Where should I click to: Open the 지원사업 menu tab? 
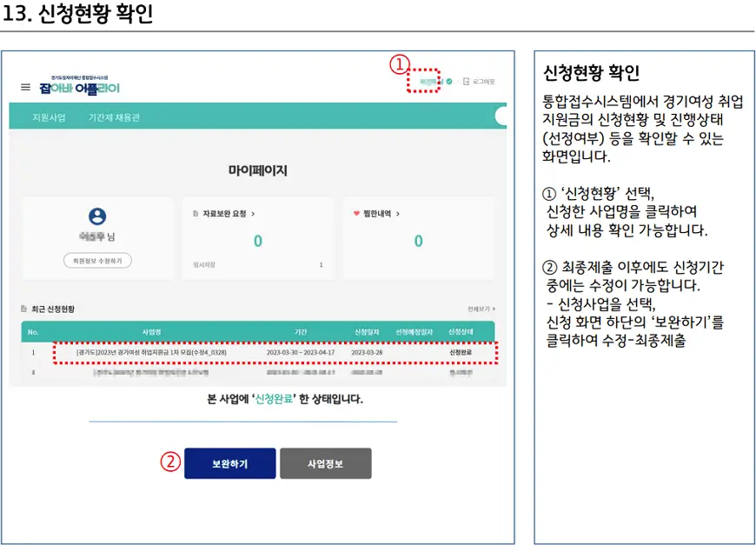click(x=49, y=117)
